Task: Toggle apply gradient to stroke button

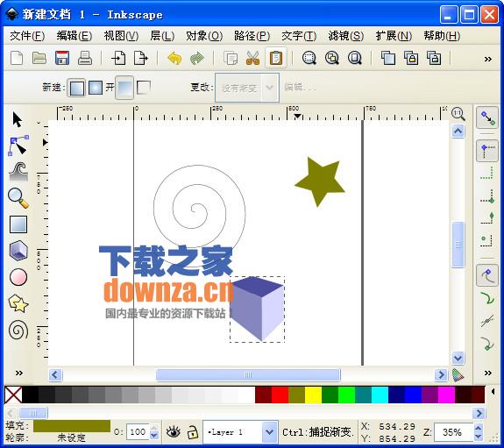Action: point(144,88)
